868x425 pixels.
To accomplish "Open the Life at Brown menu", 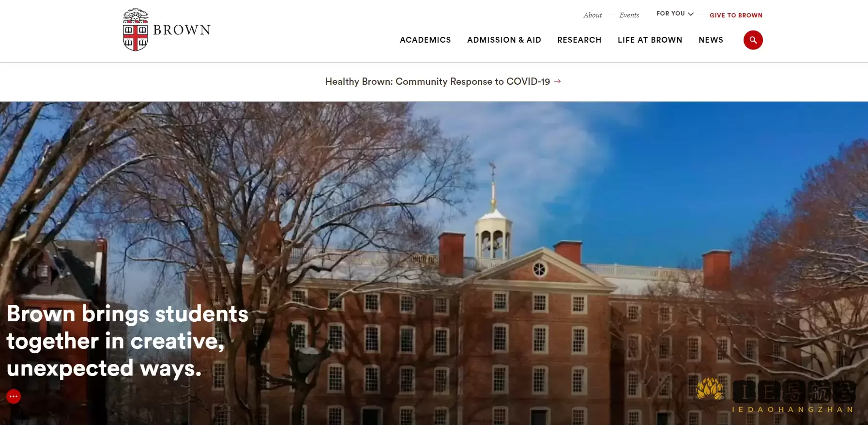I will tap(650, 40).
